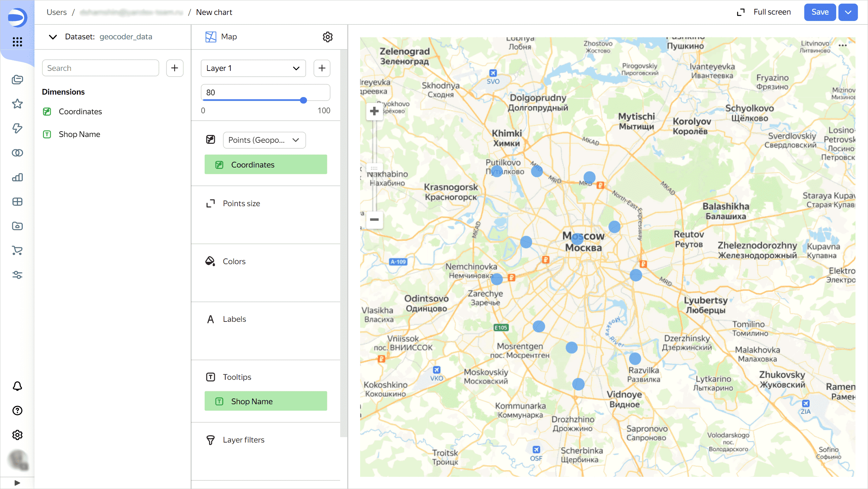868x489 pixels.
Task: Add a new map layer
Action: click(x=322, y=68)
